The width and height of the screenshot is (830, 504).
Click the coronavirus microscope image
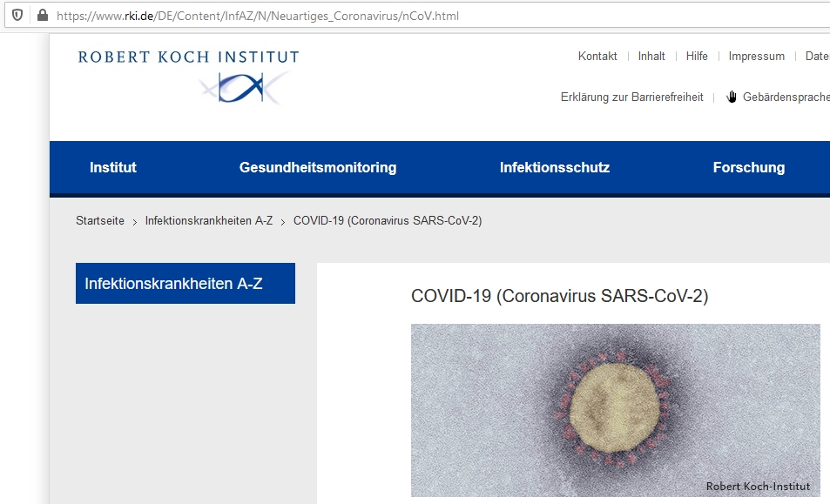pyautogui.click(x=616, y=410)
